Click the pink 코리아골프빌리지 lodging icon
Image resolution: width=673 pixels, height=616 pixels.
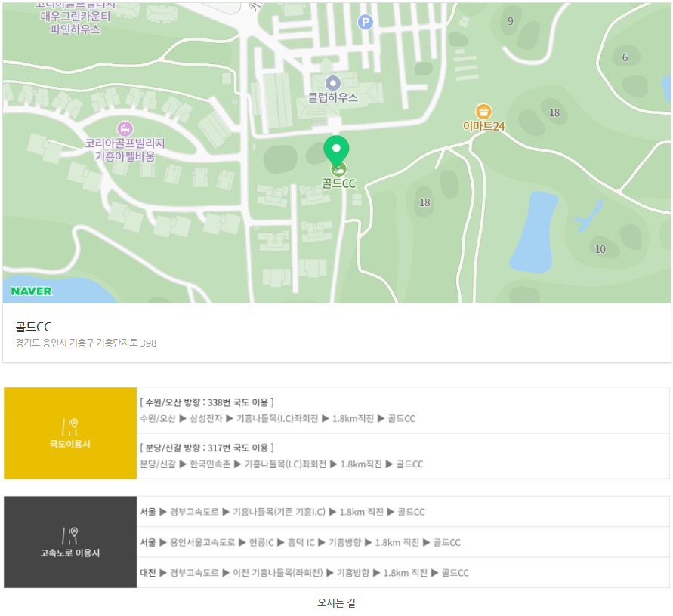(125, 128)
